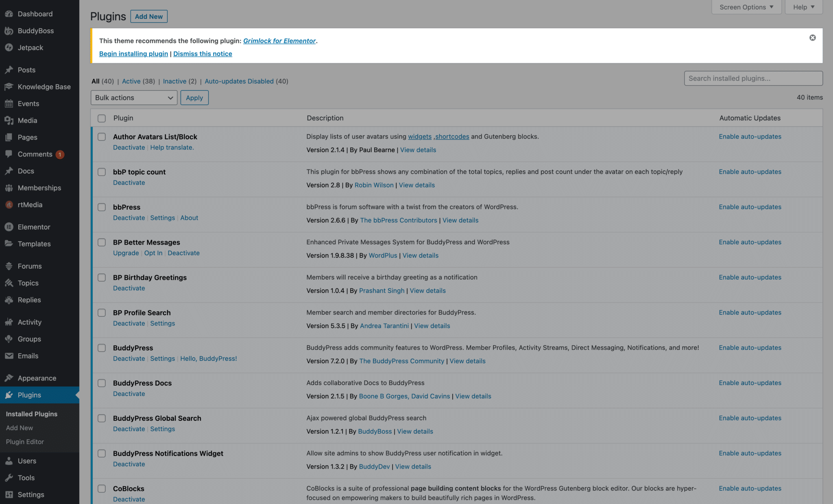Open the Appearance paintbrush icon
833x504 pixels.
pos(9,378)
